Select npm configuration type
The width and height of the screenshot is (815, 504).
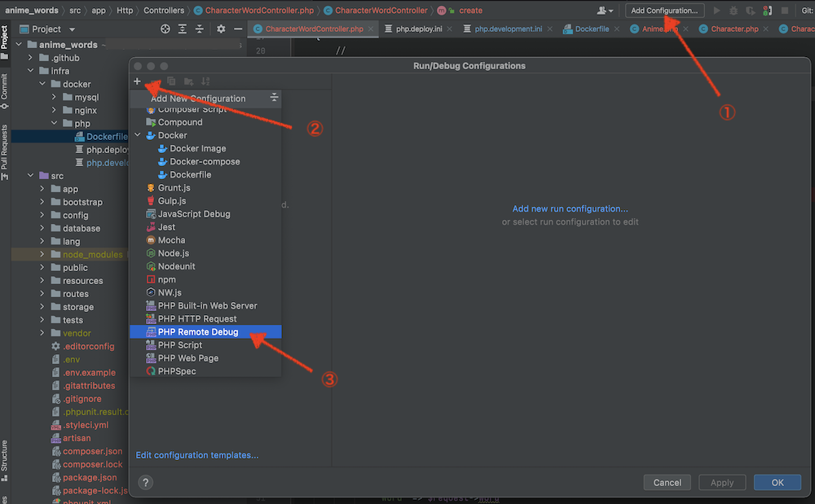pyautogui.click(x=205, y=279)
